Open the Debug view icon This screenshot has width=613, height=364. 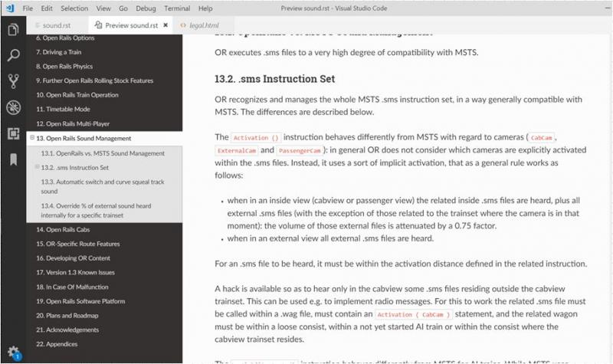coord(13,107)
